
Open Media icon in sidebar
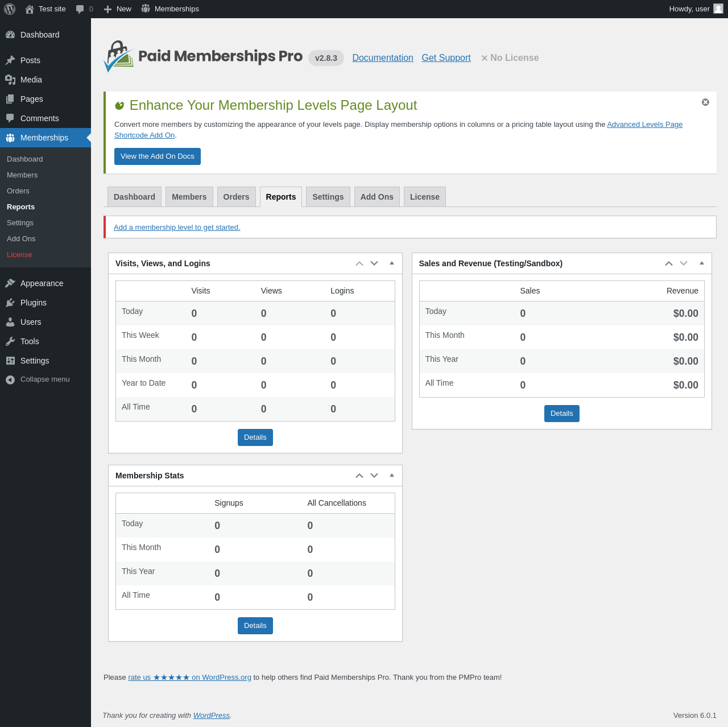tap(10, 80)
